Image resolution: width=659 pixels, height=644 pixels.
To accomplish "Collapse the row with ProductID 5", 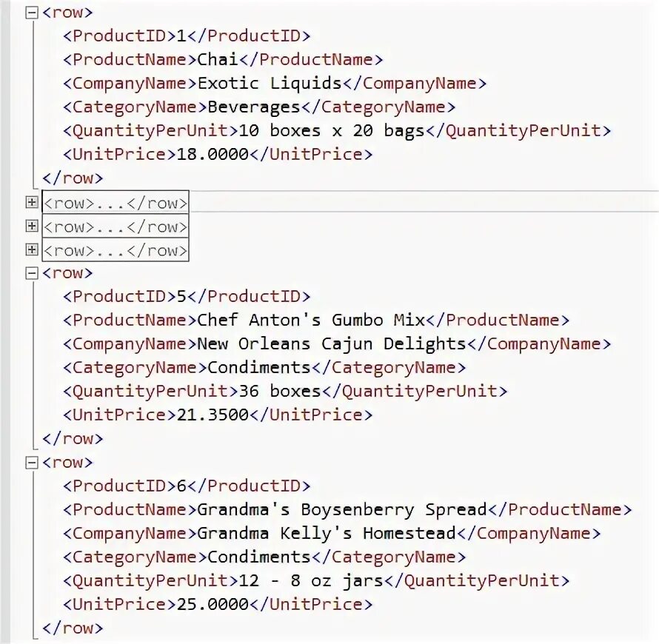I will coord(32,274).
